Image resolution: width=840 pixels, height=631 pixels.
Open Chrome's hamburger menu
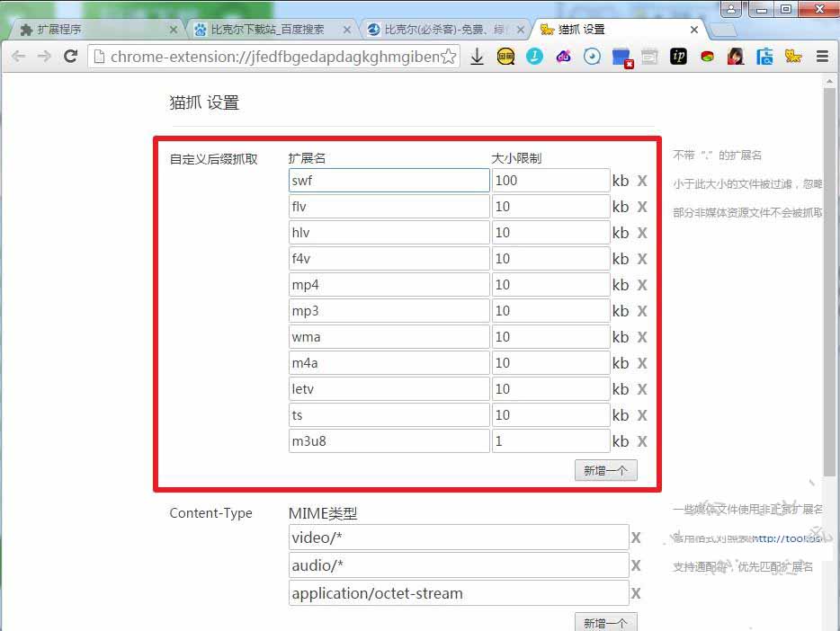click(x=822, y=57)
